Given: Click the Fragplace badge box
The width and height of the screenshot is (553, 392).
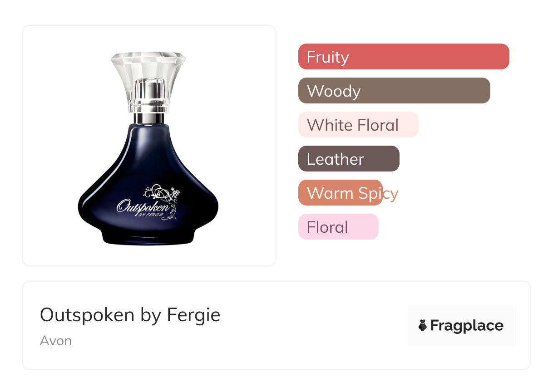Looking at the screenshot, I should (461, 325).
